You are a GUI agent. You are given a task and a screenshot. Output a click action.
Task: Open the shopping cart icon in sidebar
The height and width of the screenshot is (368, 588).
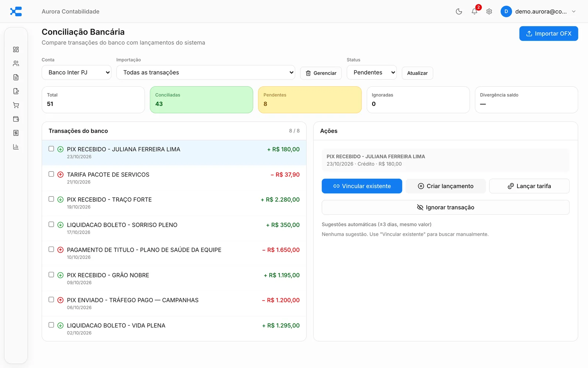(16, 105)
